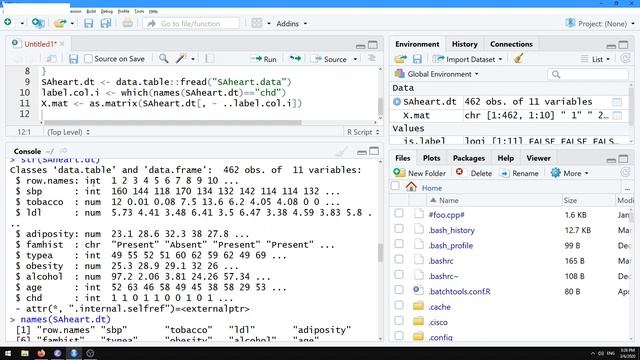Open the List view dropdown
Viewport: 640px width, 360px height.
point(596,59)
